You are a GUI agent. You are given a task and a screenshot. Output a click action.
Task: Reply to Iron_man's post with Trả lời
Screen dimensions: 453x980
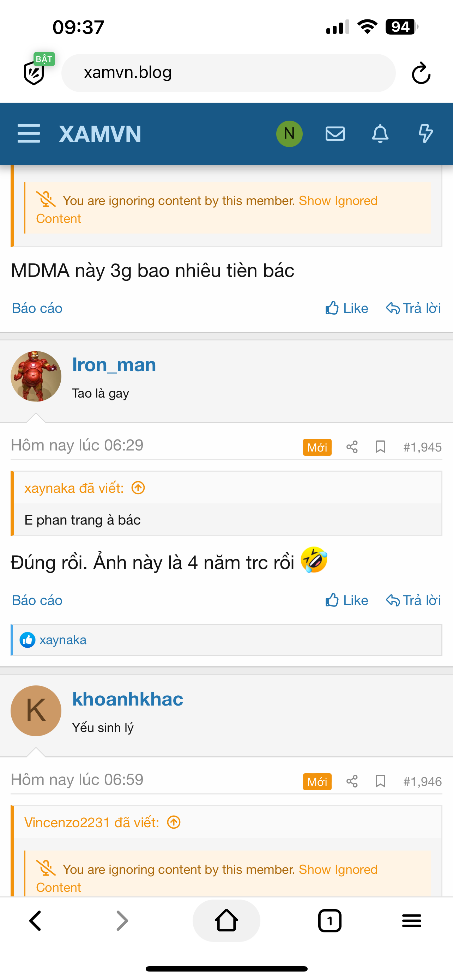tap(413, 600)
